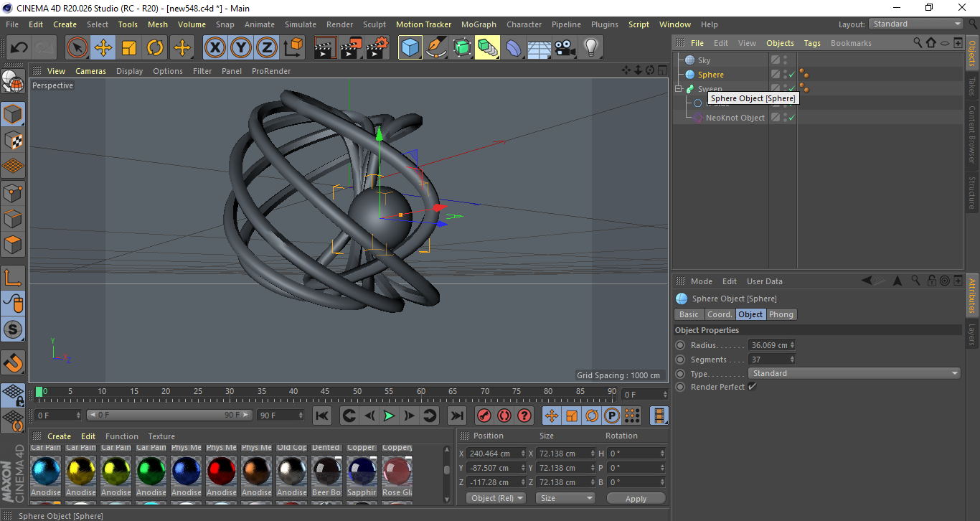The height and width of the screenshot is (521, 980).
Task: Click the Floor environment icon
Action: [x=539, y=48]
